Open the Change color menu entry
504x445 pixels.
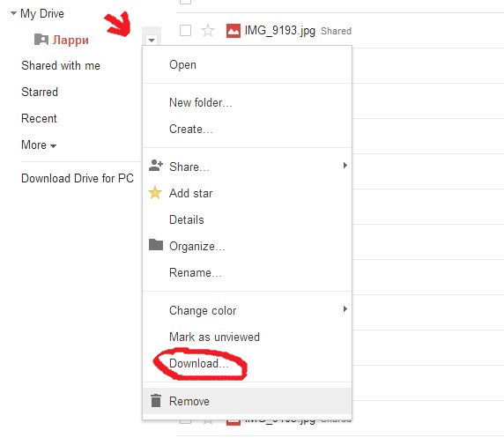click(x=247, y=310)
